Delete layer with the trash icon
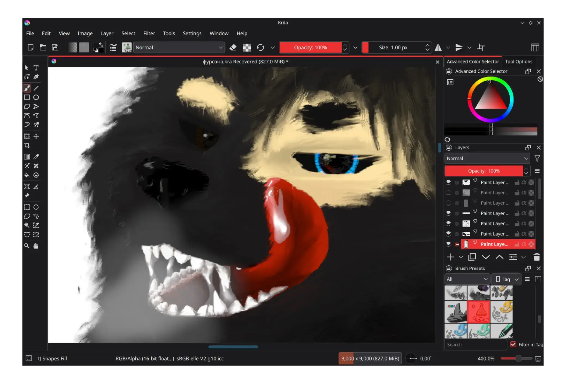The image size is (566, 392). (x=537, y=257)
